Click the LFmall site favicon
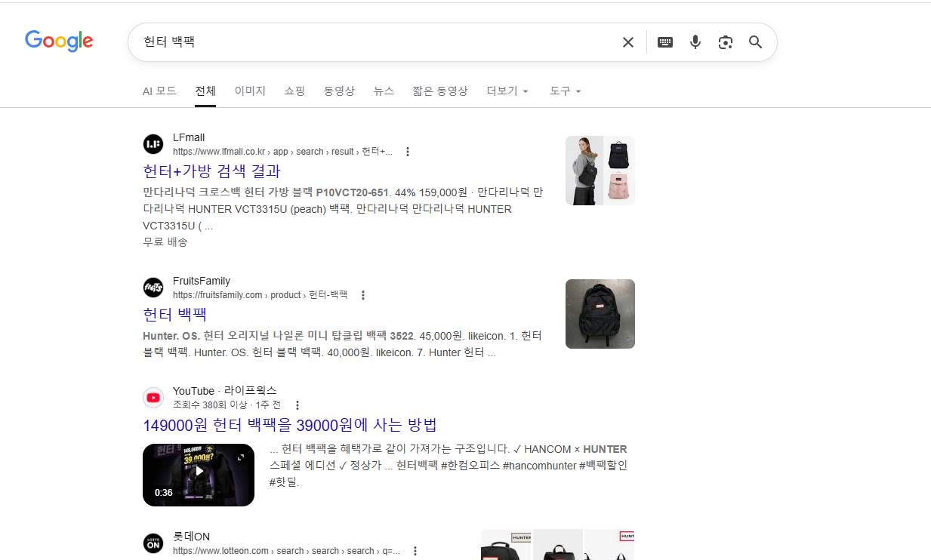The width and height of the screenshot is (931, 560). click(x=153, y=144)
